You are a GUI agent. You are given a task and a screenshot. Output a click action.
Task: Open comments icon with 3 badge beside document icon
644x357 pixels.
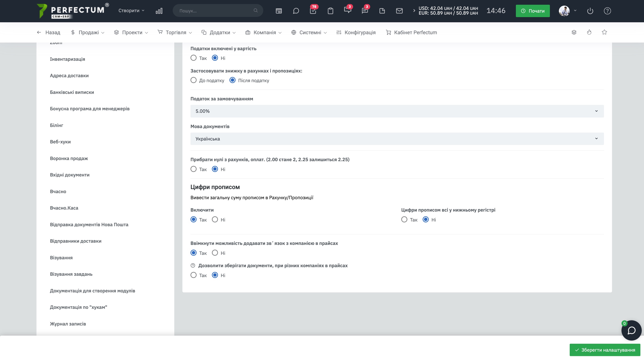pos(365,10)
